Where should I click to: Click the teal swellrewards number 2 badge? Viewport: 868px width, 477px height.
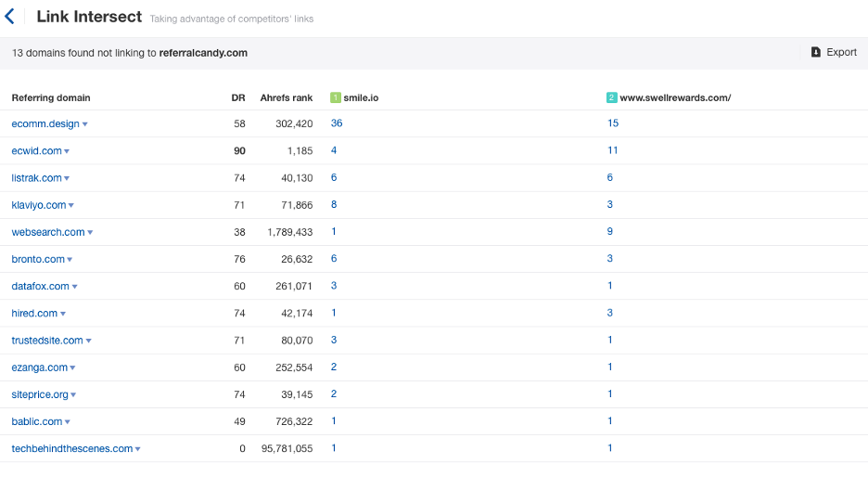point(611,97)
